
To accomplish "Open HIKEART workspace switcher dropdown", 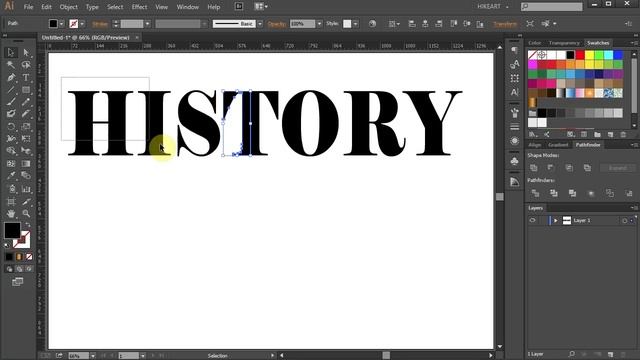I will click(x=493, y=7).
